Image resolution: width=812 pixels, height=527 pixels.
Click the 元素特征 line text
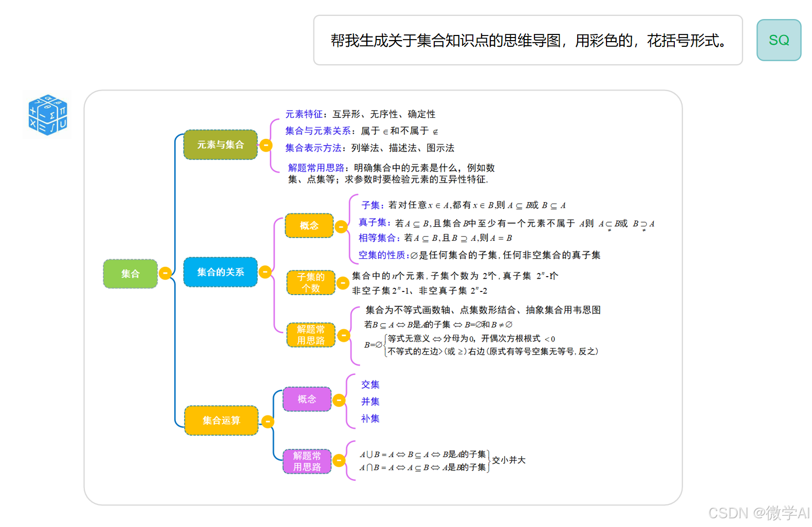coord(360,114)
